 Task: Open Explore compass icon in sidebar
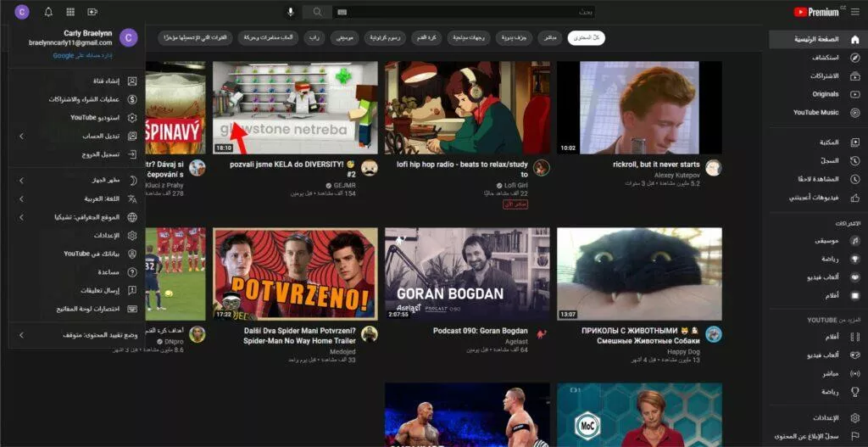coord(855,58)
